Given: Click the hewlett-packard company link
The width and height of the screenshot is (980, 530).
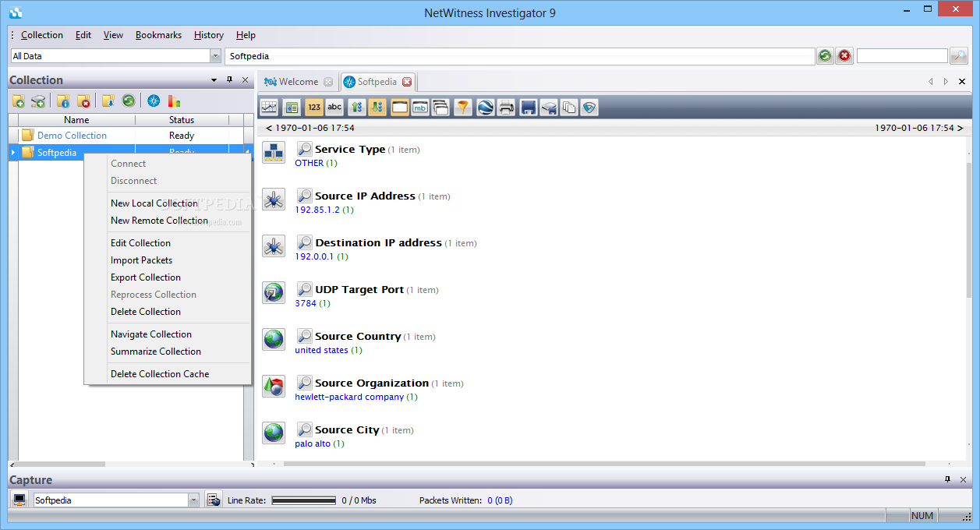Looking at the screenshot, I should pyautogui.click(x=349, y=397).
